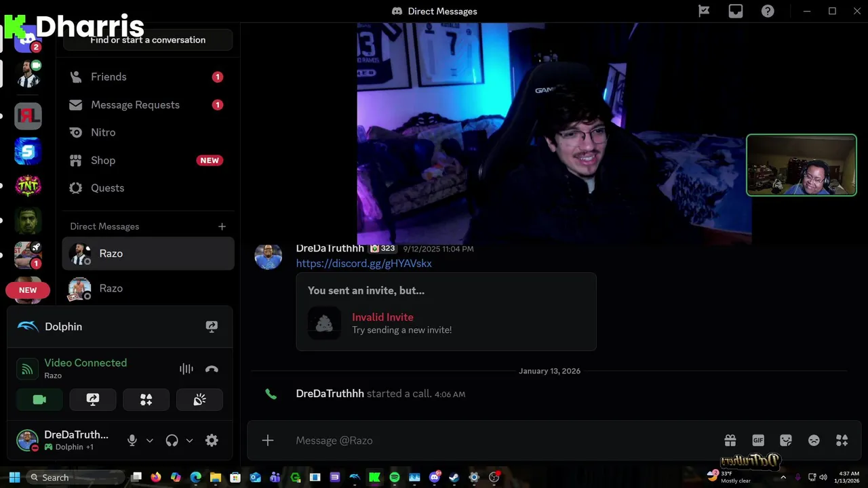Open the emoji picker
Screen dimensions: 868x488
[814, 441]
